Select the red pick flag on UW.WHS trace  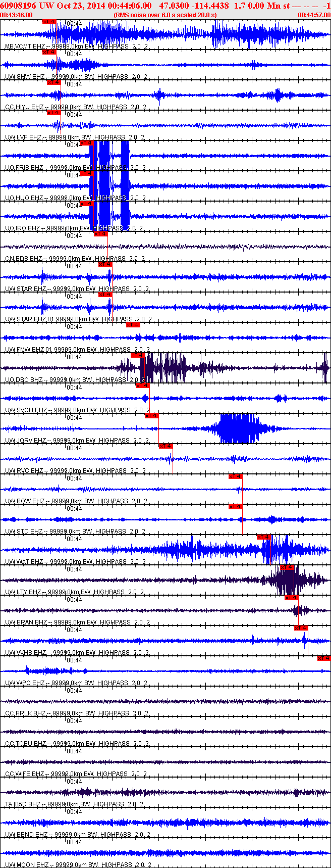coord(301,628)
